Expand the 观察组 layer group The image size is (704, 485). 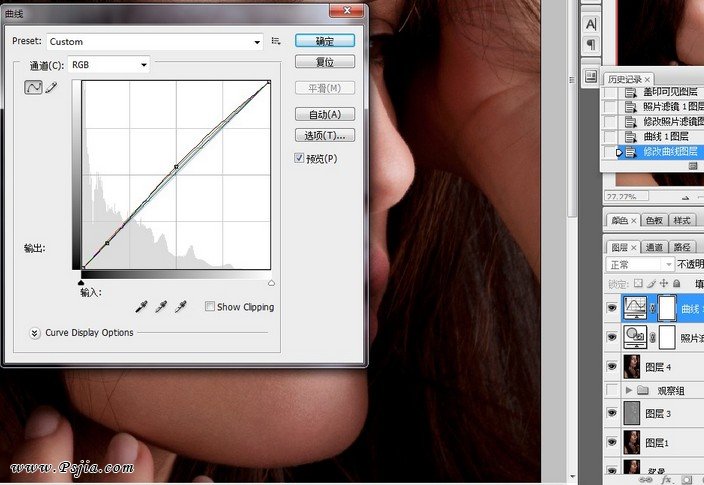[x=629, y=389]
